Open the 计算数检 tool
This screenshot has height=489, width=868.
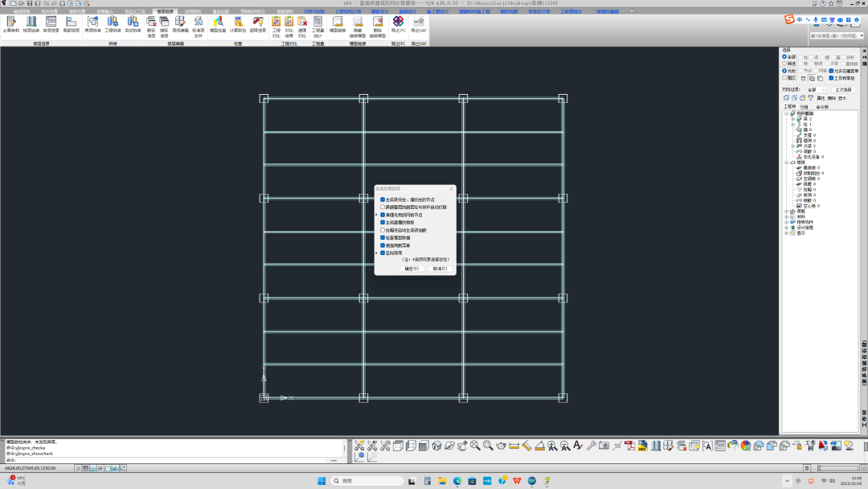click(x=238, y=24)
